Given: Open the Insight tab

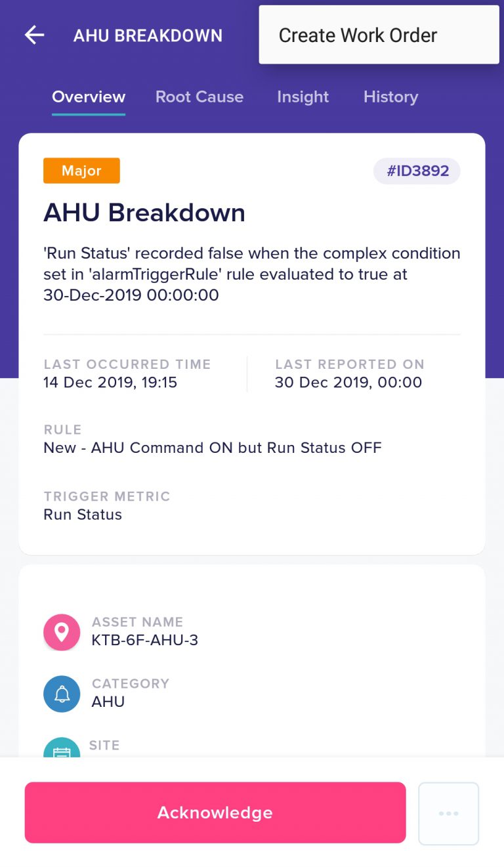Looking at the screenshot, I should [303, 96].
